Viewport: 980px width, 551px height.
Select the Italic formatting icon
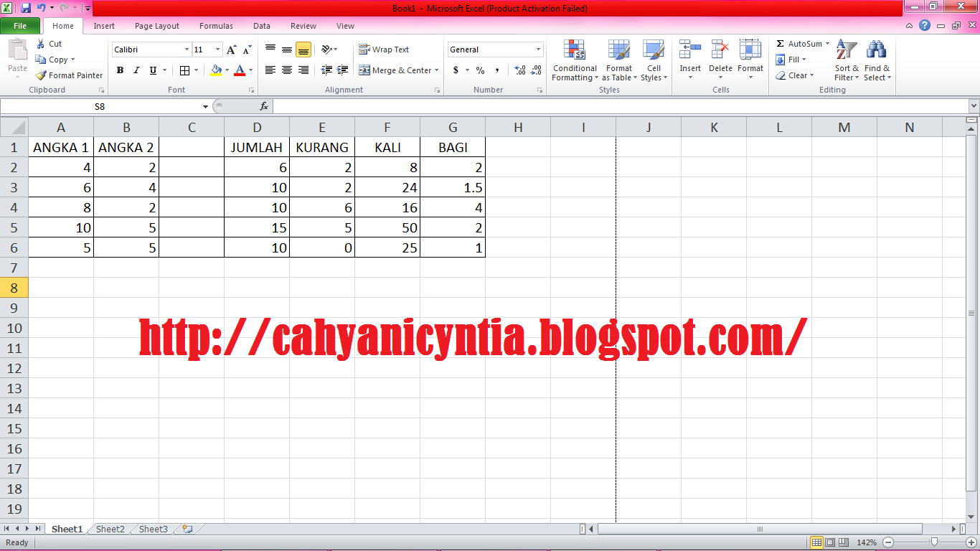[x=136, y=70]
